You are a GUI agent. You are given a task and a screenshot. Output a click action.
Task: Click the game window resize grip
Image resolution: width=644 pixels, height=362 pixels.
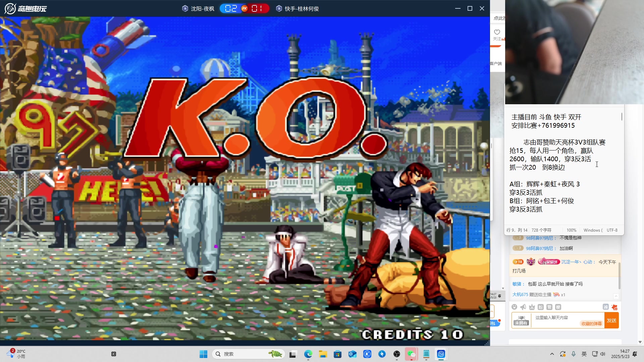pyautogui.click(x=487, y=343)
